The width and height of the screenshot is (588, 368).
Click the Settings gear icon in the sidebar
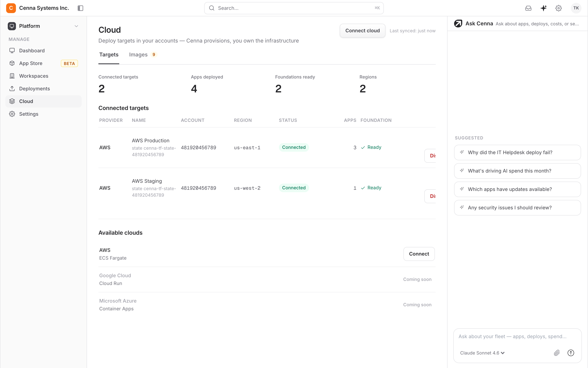tap(12, 114)
